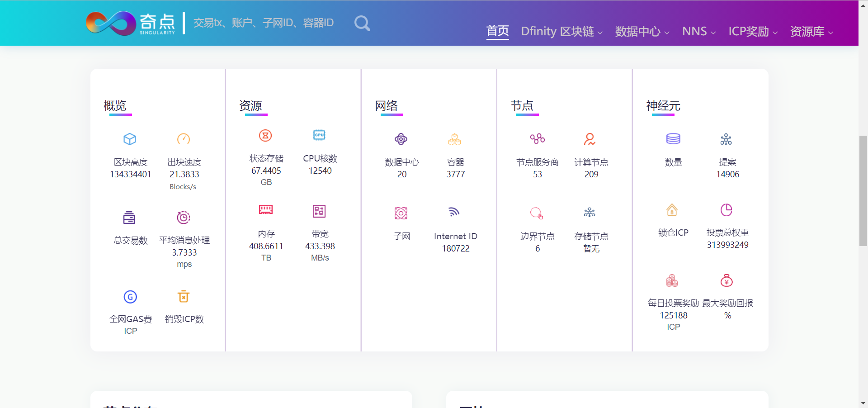This screenshot has width=868, height=408.
Task: Click the 子网 subnet icon
Action: click(x=401, y=213)
